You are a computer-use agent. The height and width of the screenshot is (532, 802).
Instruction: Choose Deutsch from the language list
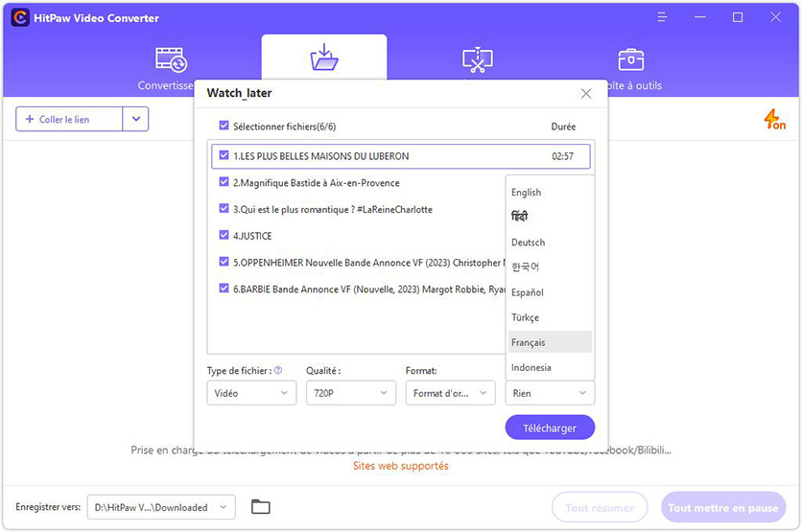[550, 243]
